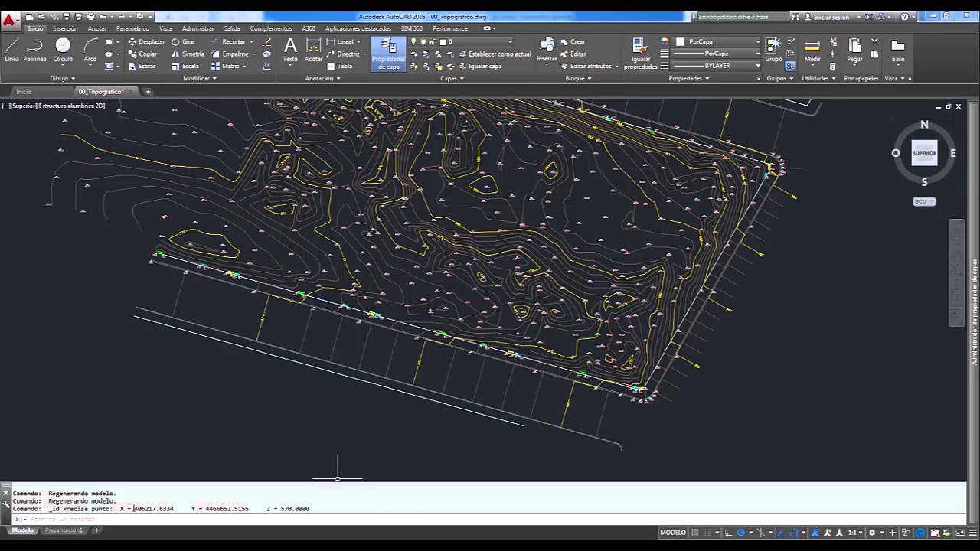This screenshot has width=980, height=551.
Task: Choose the Círculo tool
Action: (x=63, y=50)
